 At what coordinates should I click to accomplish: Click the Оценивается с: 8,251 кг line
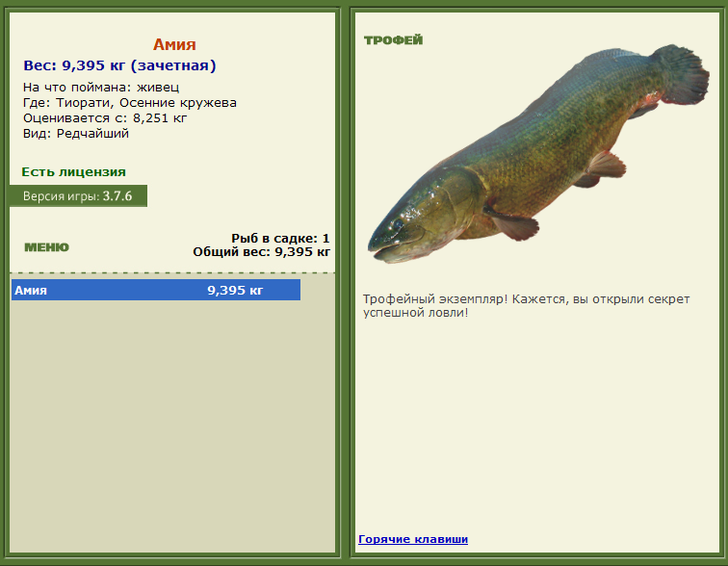(105, 118)
